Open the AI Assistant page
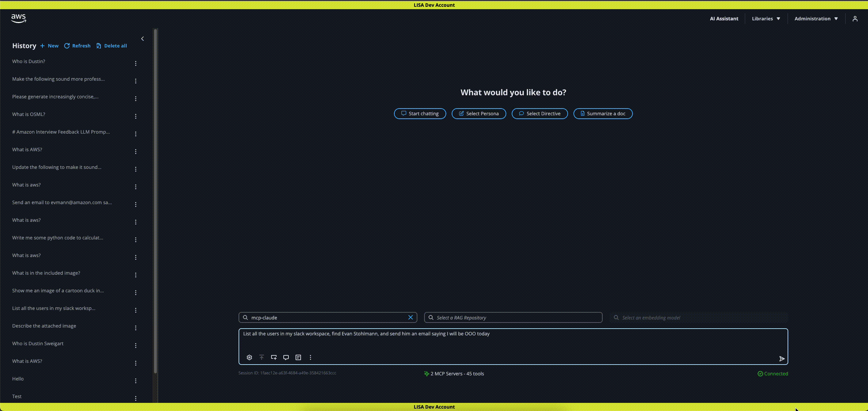 click(724, 19)
